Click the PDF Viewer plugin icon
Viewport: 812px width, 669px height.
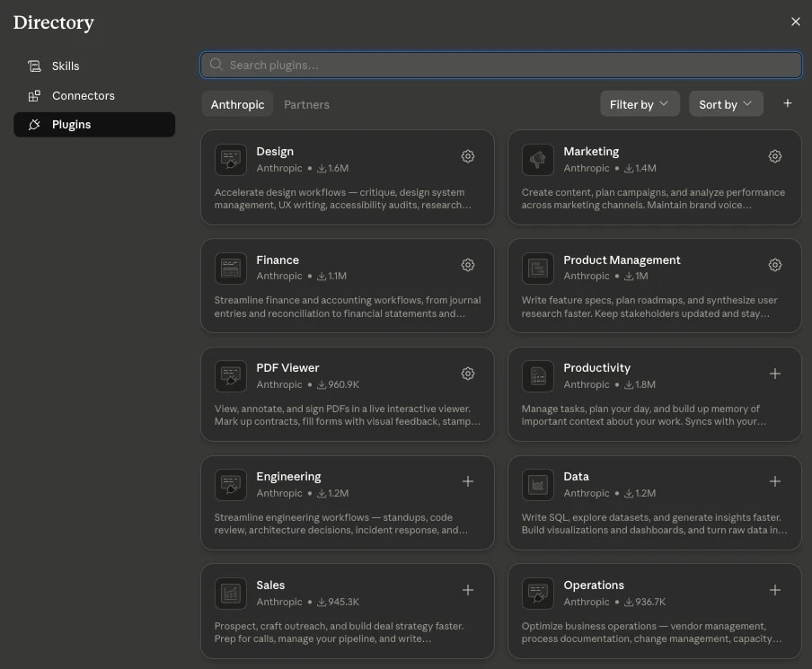click(231, 376)
